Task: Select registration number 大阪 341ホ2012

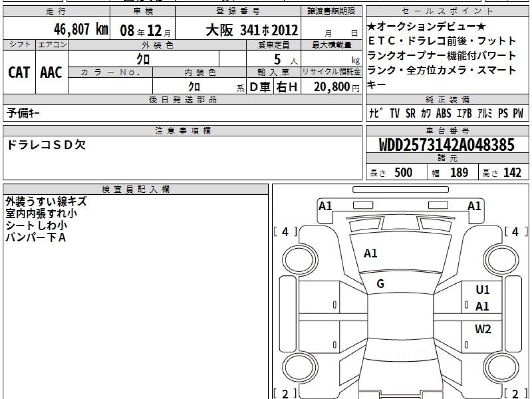Action: tap(252, 30)
